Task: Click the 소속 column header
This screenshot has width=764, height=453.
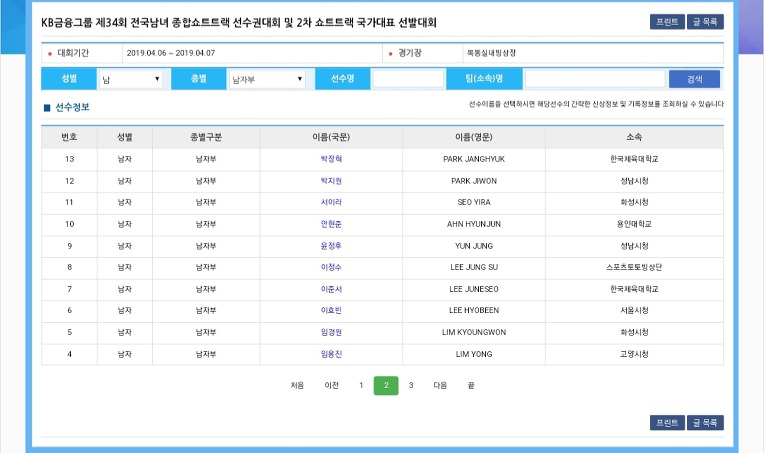Action: [634, 137]
